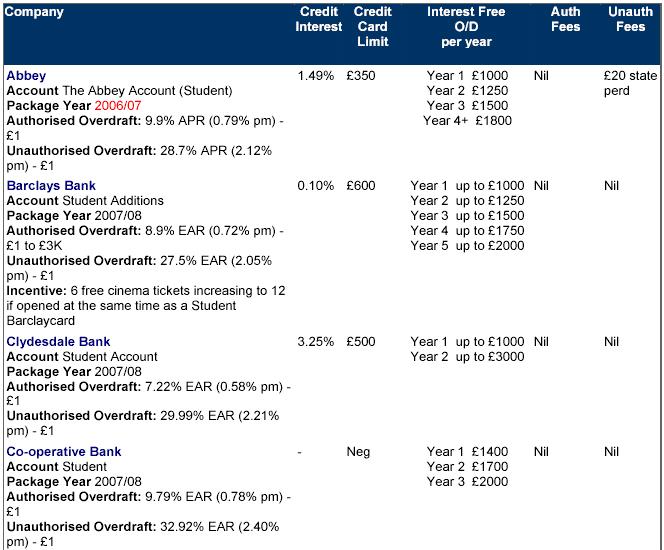Click the Company column header
The height and width of the screenshot is (550, 664).
[35, 12]
